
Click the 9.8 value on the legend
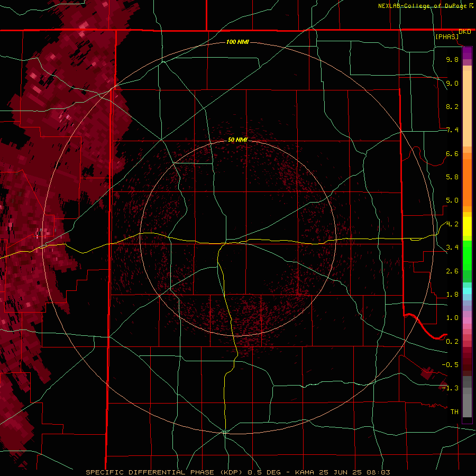(452, 59)
